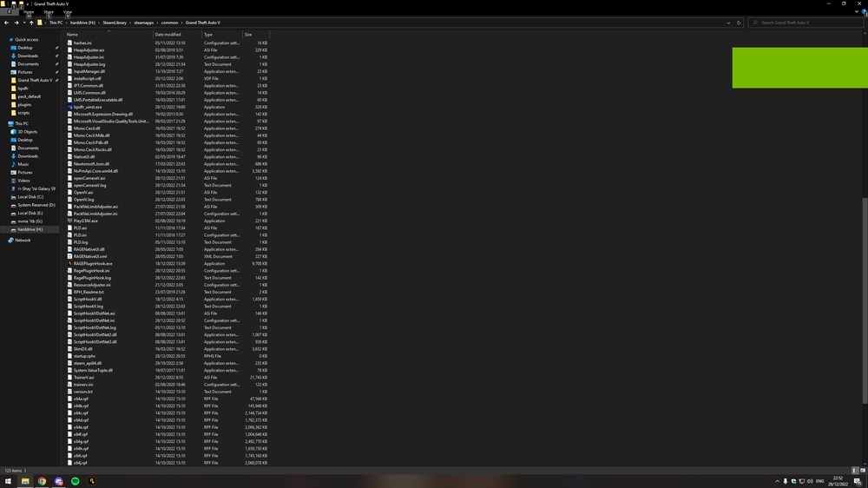The width and height of the screenshot is (868, 488).
Task: Click the vertical scrollbar of file list
Action: point(865,300)
